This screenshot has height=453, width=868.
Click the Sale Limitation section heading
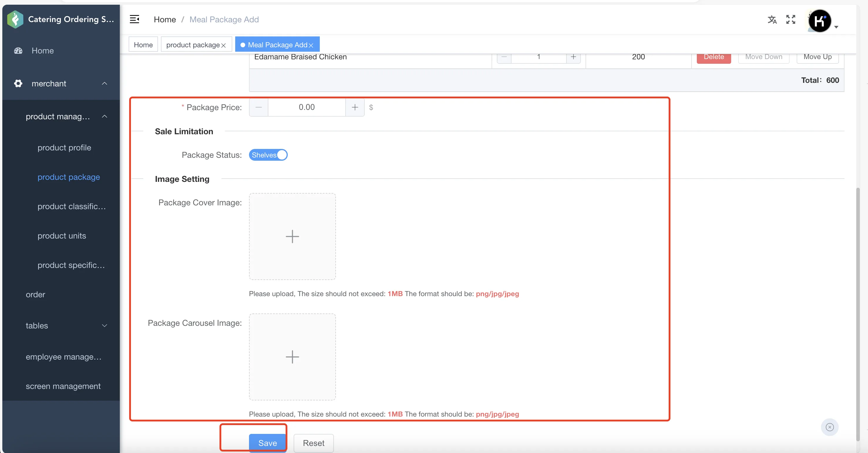coord(184,131)
